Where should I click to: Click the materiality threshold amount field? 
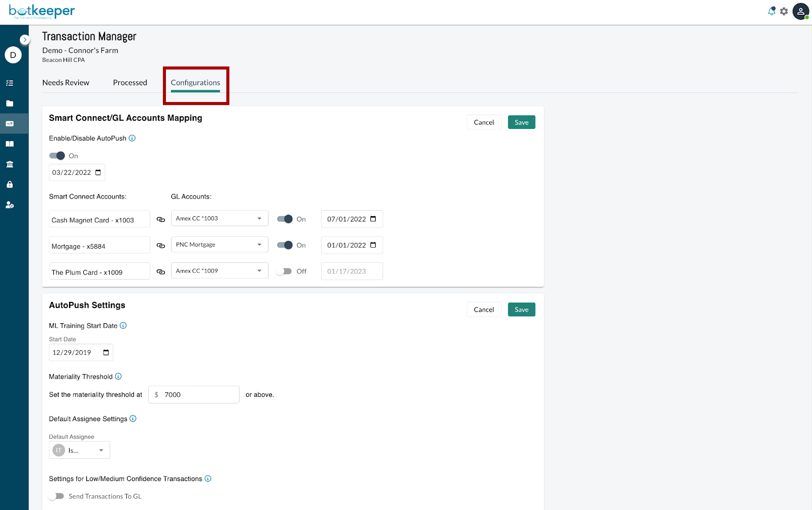coord(198,394)
